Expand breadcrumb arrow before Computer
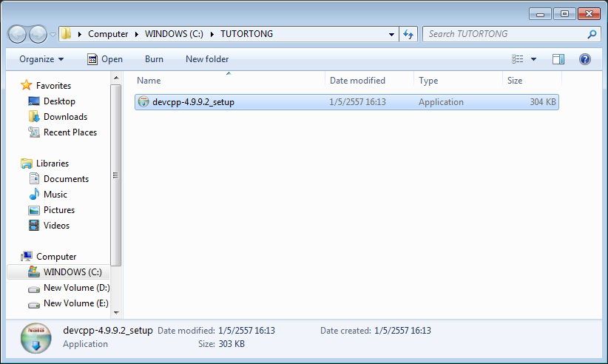Image resolution: width=608 pixels, height=364 pixels. 79,34
